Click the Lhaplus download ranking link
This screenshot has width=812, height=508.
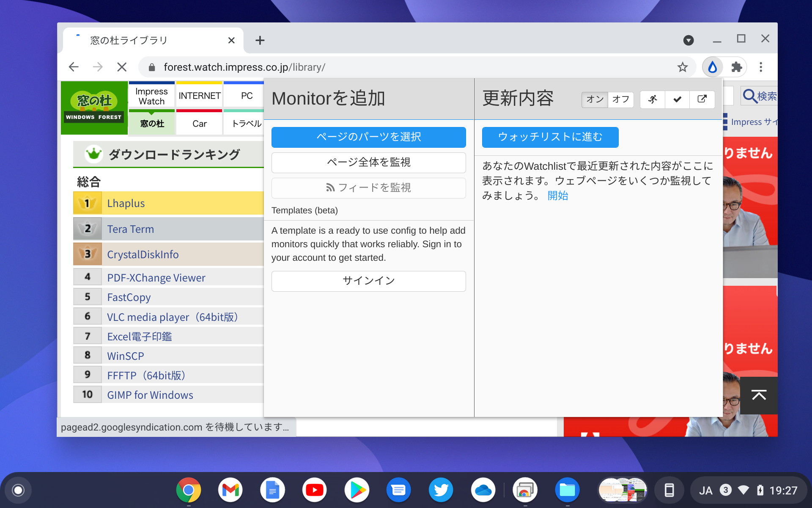[x=125, y=203]
